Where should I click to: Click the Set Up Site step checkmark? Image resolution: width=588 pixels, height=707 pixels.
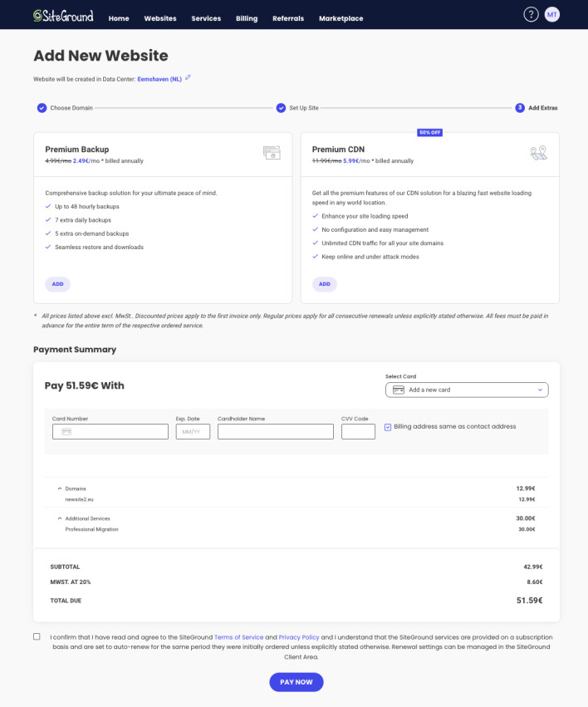pos(281,108)
